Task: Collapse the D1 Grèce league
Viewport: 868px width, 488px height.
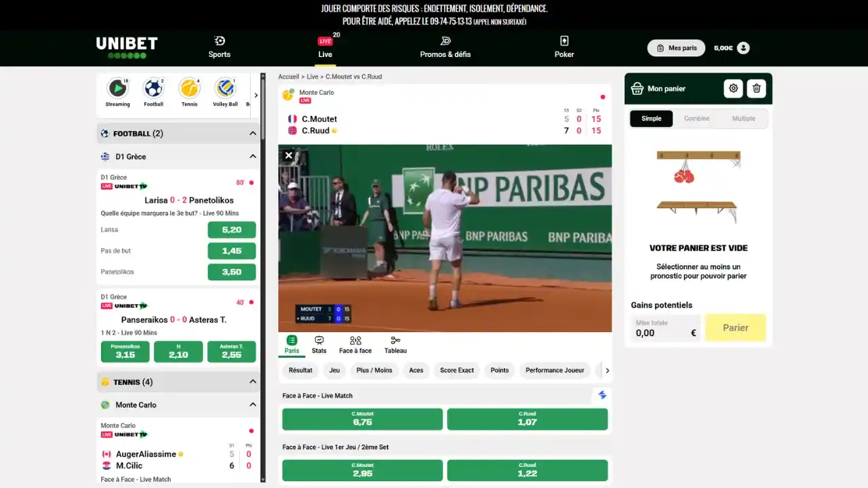Action: (x=253, y=157)
